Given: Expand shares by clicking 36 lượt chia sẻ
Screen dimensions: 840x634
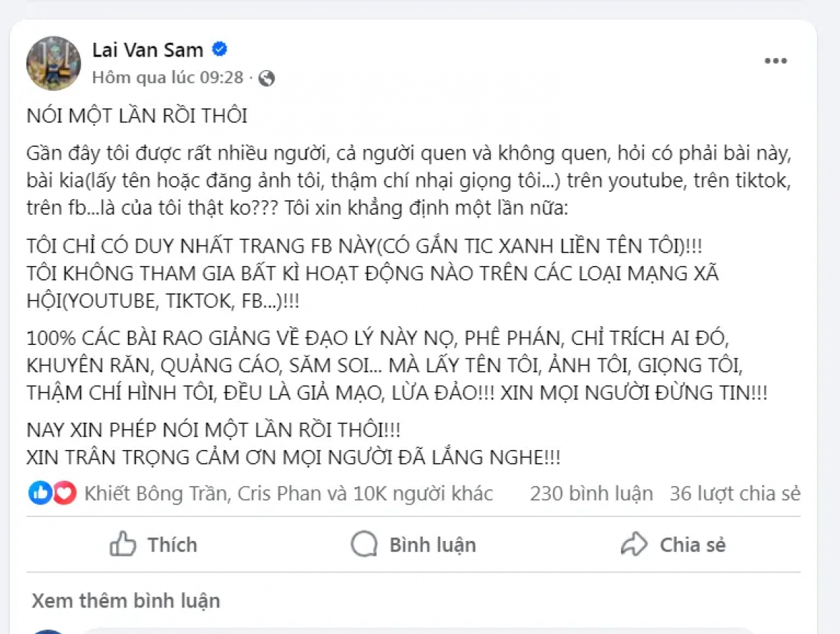Looking at the screenshot, I should coord(734,493).
